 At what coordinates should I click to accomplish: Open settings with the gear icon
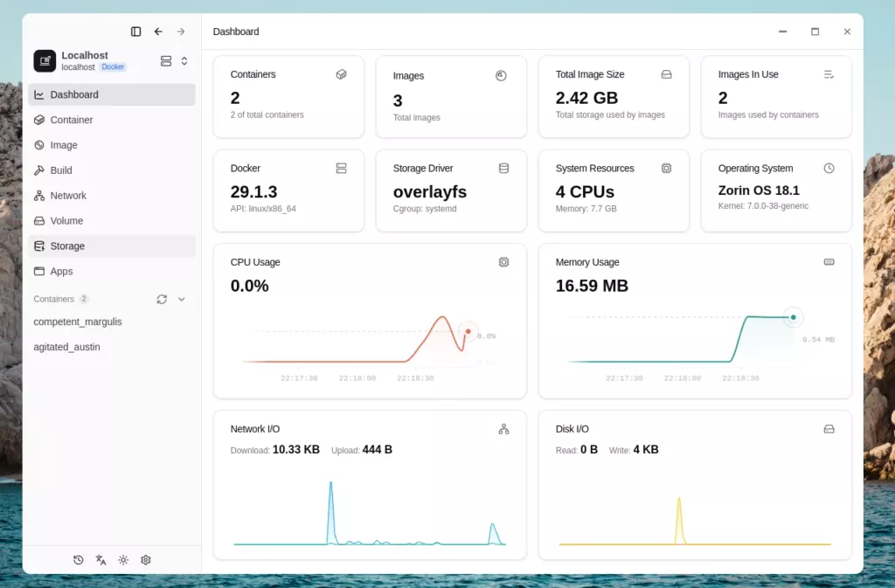pyautogui.click(x=146, y=560)
